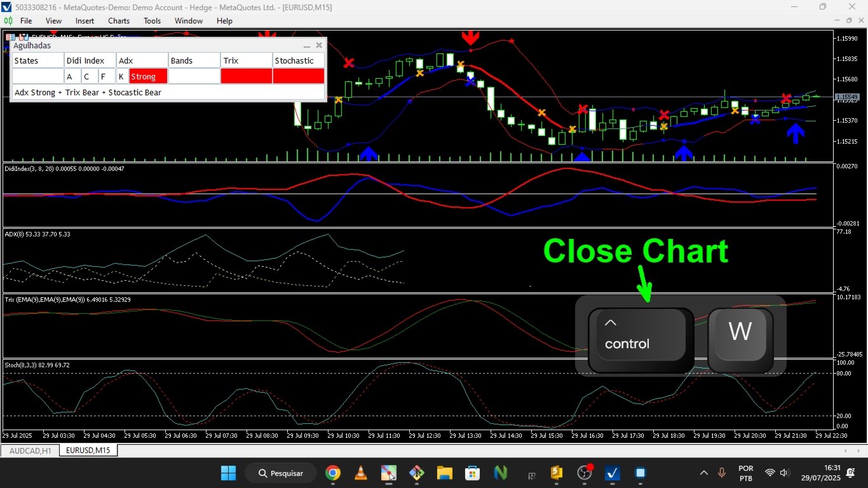Image resolution: width=868 pixels, height=488 pixels.
Task: Open OBS Studio from the taskbar
Action: point(584,473)
